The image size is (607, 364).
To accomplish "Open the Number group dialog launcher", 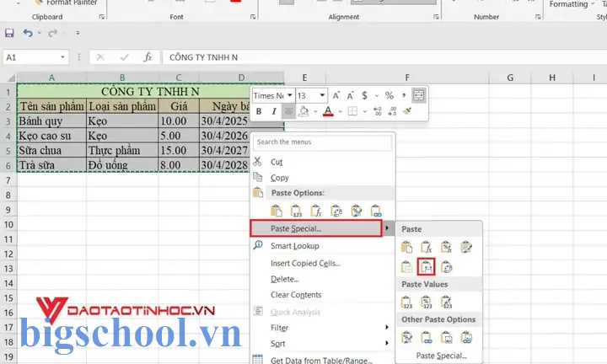I will tap(538, 17).
